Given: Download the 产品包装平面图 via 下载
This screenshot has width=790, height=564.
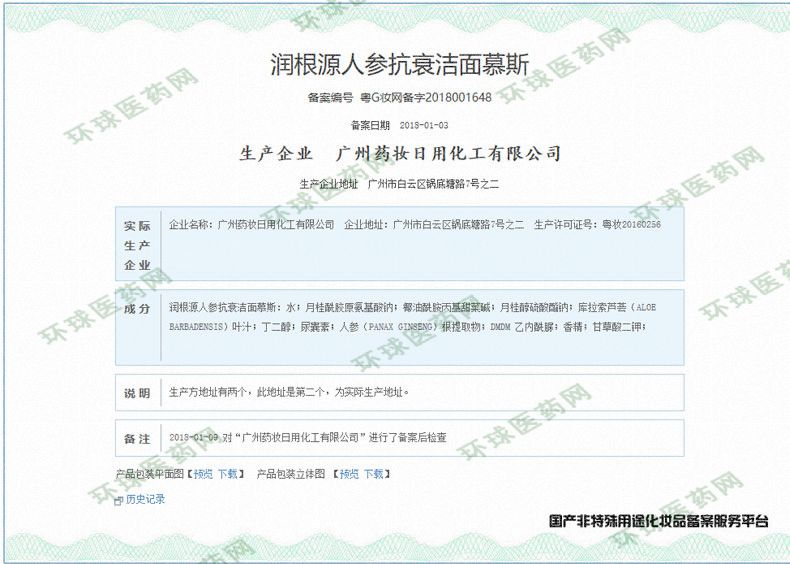Looking at the screenshot, I should (228, 474).
